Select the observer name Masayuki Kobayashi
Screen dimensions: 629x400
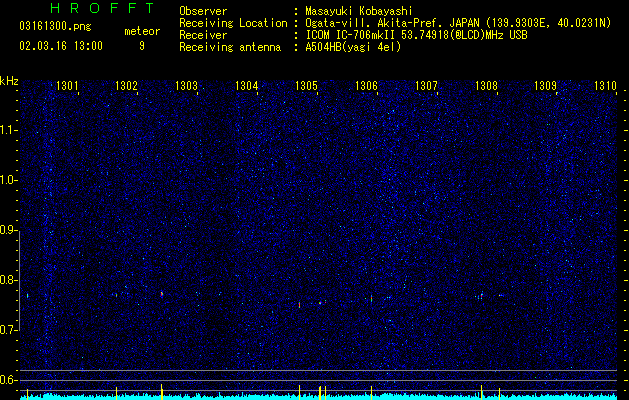tap(359, 11)
